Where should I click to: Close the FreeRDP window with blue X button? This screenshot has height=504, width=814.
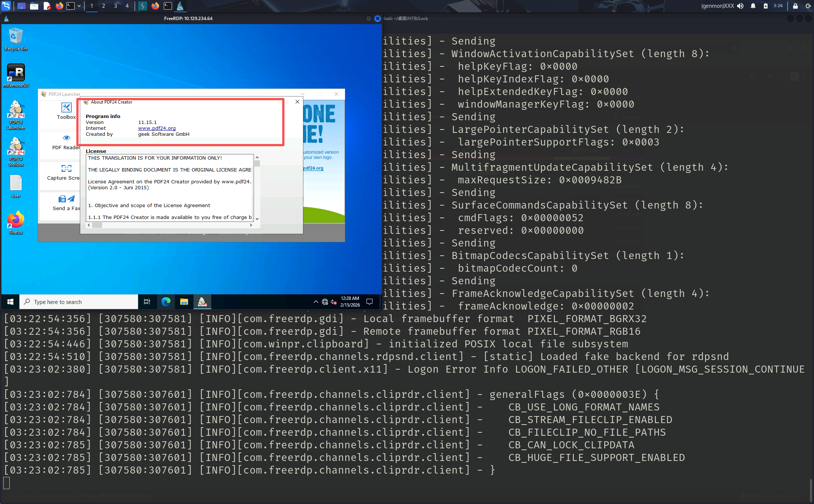tap(378, 19)
